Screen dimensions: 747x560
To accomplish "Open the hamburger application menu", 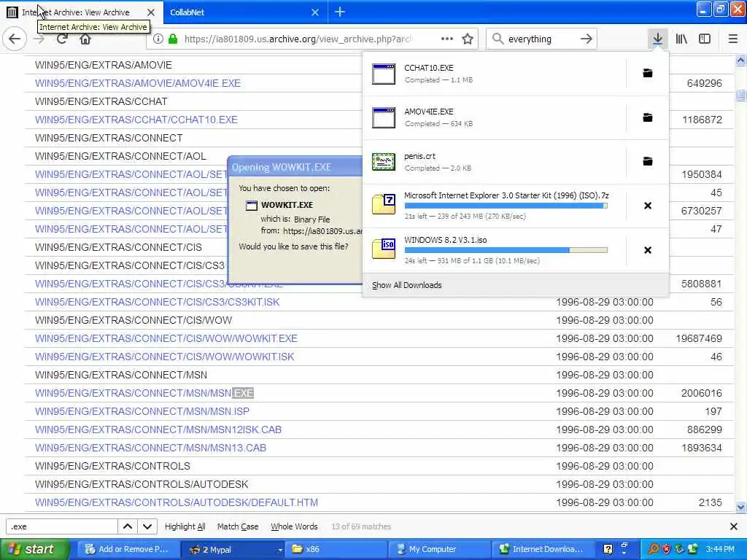I will point(733,39).
